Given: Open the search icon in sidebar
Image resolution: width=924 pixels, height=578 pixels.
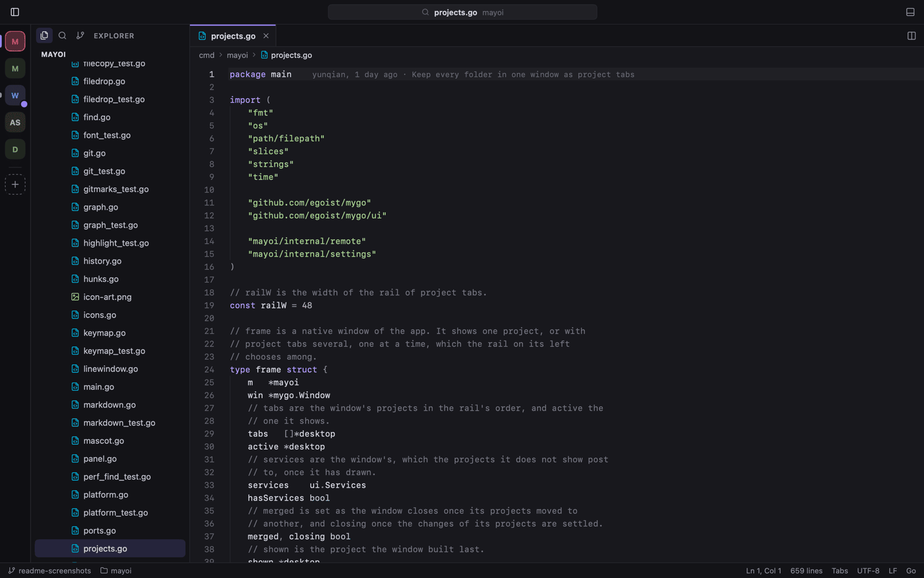Looking at the screenshot, I should pos(62,35).
